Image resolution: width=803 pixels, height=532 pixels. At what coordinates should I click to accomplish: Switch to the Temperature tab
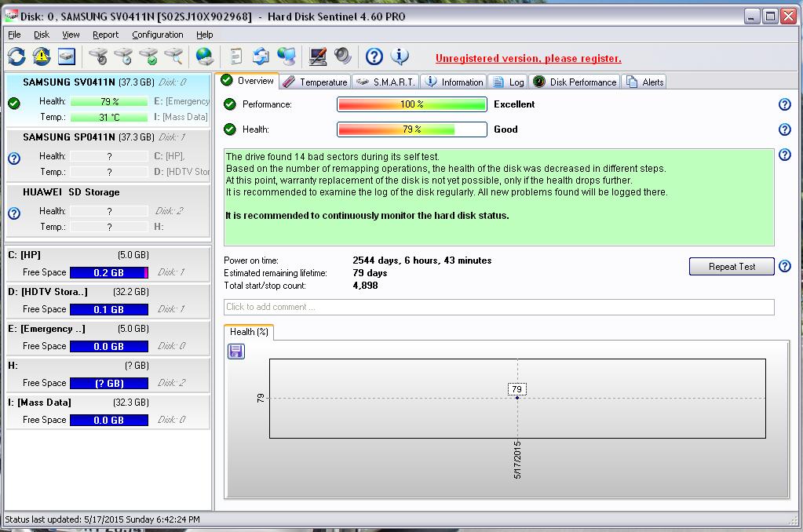(x=316, y=82)
